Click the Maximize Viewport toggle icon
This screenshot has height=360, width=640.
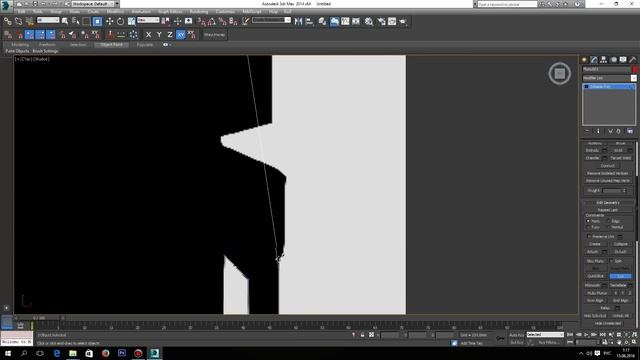(633, 342)
